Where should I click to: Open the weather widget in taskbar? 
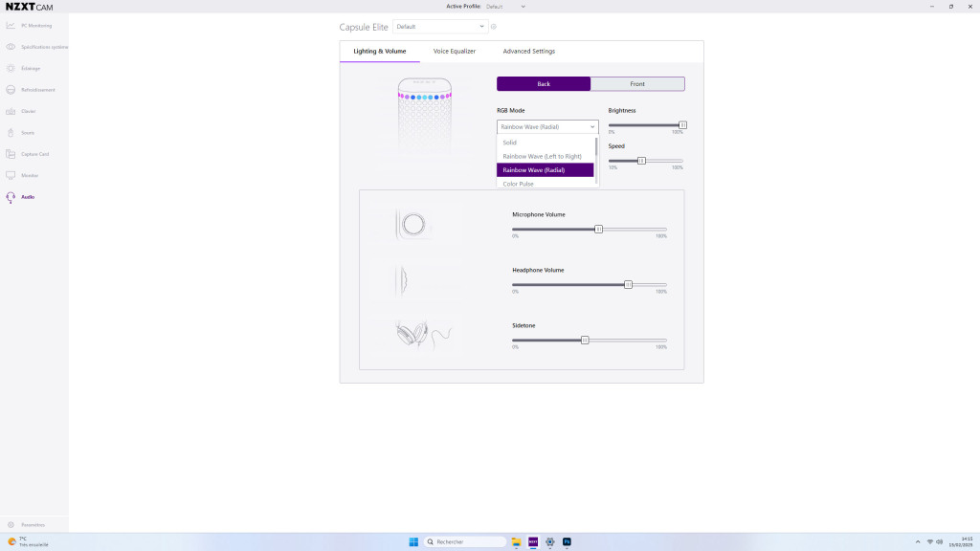28,541
